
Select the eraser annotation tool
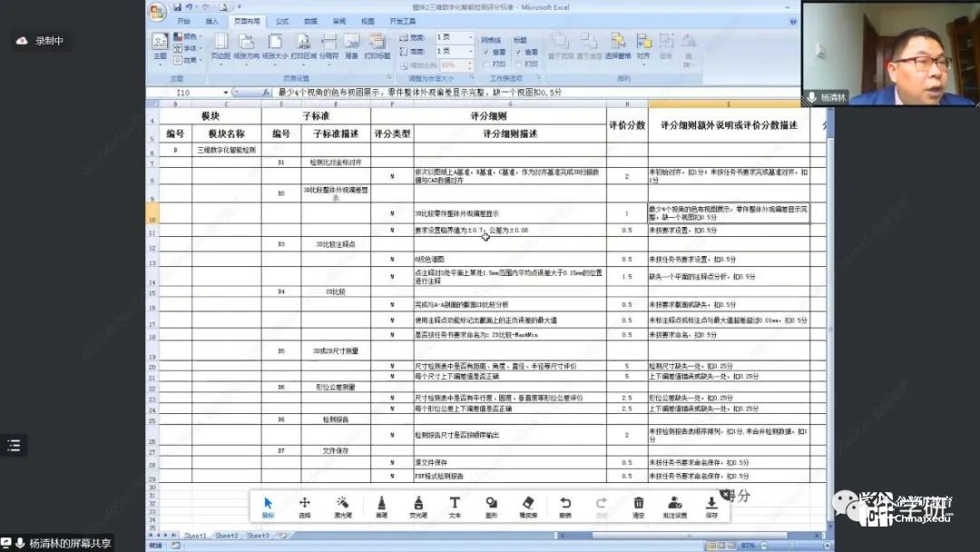(x=528, y=506)
